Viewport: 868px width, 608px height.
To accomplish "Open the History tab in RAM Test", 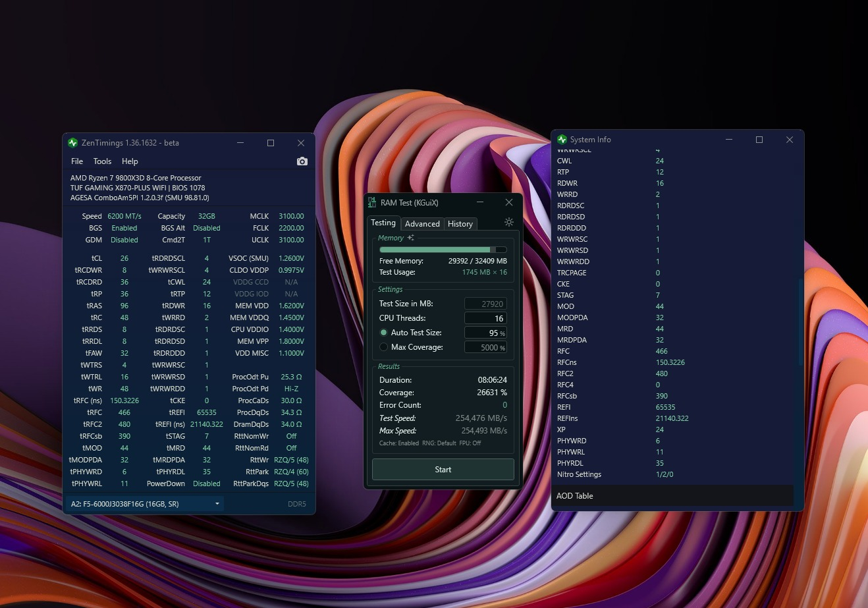I will point(460,224).
